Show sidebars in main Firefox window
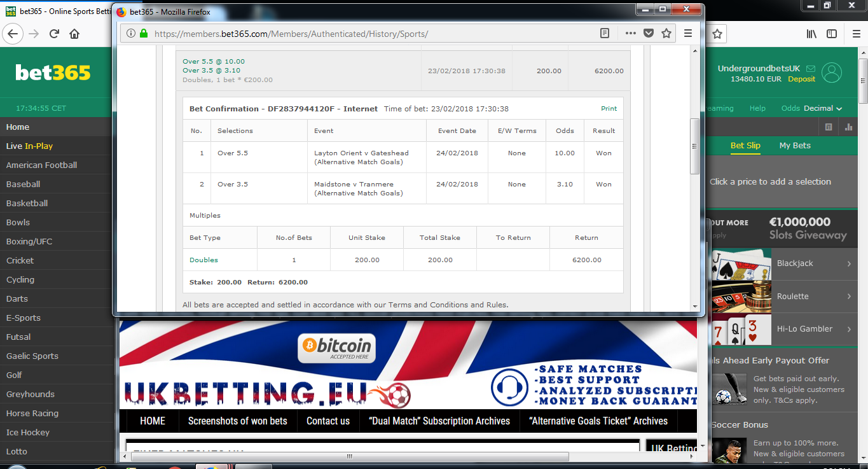The image size is (868, 469). (x=831, y=34)
